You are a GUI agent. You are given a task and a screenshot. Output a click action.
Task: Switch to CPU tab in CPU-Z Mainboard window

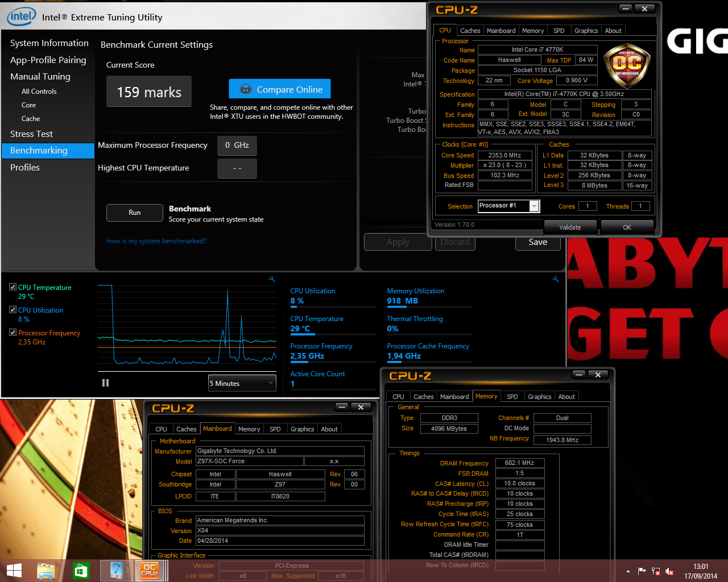click(x=162, y=429)
